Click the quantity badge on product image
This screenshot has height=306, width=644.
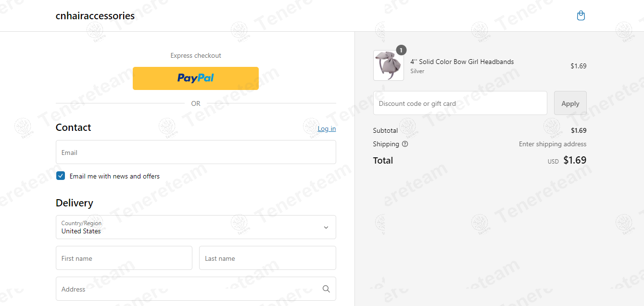(x=401, y=50)
